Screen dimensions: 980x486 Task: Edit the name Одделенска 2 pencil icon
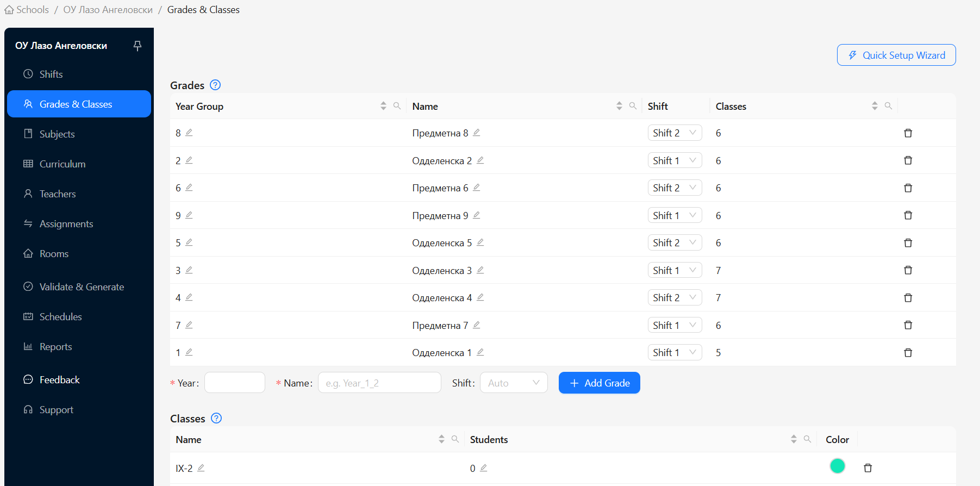(480, 160)
